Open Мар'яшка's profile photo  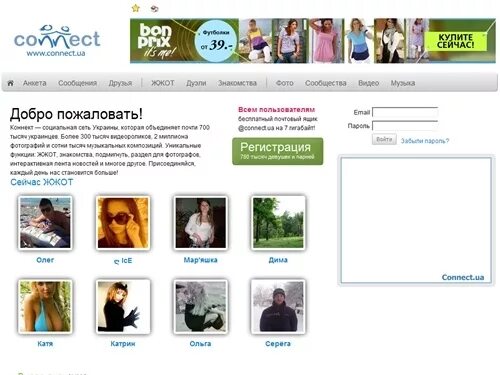pos(200,223)
